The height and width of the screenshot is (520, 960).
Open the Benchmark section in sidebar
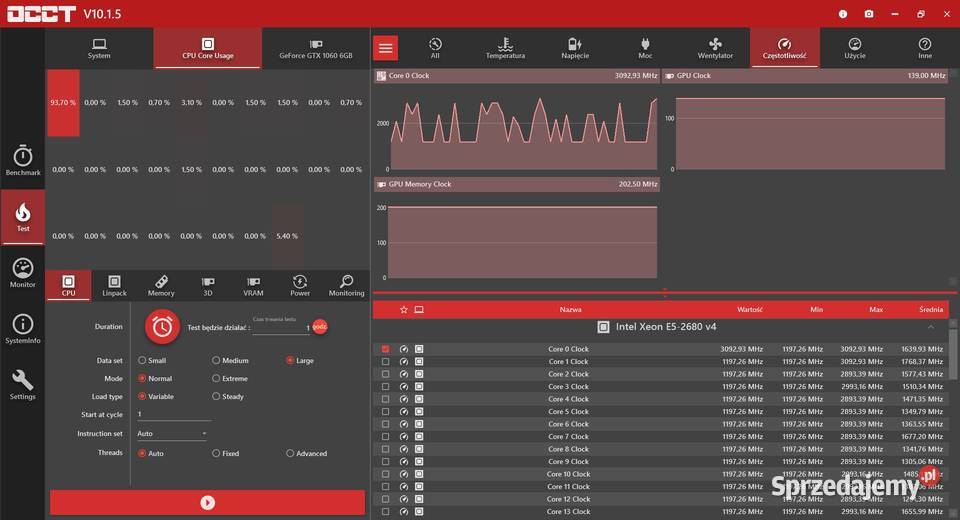click(x=23, y=161)
